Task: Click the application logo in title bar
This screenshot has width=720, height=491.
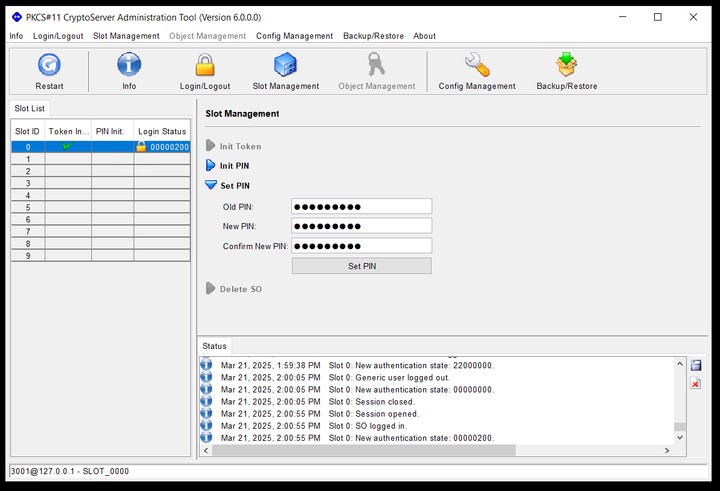Action: pos(17,17)
